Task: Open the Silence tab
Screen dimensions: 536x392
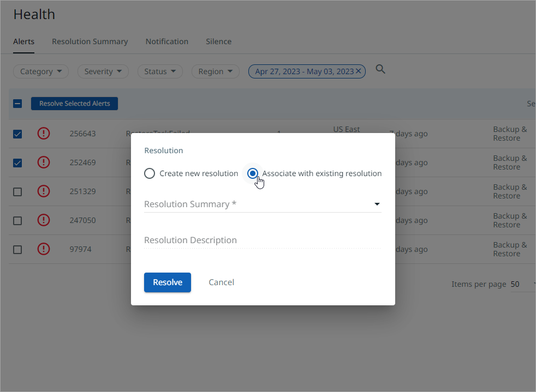Action: click(218, 41)
